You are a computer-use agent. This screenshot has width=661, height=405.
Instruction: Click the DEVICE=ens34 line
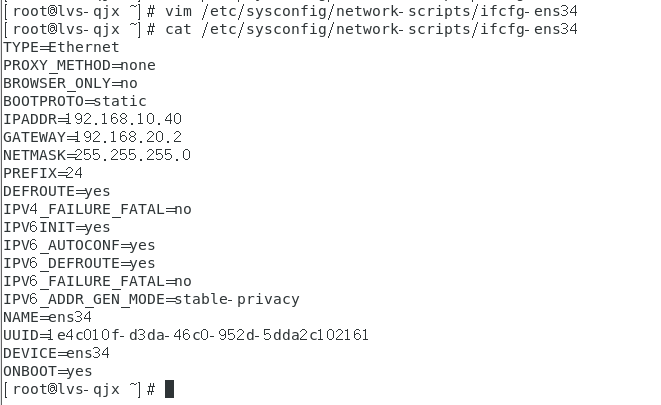tap(56, 353)
